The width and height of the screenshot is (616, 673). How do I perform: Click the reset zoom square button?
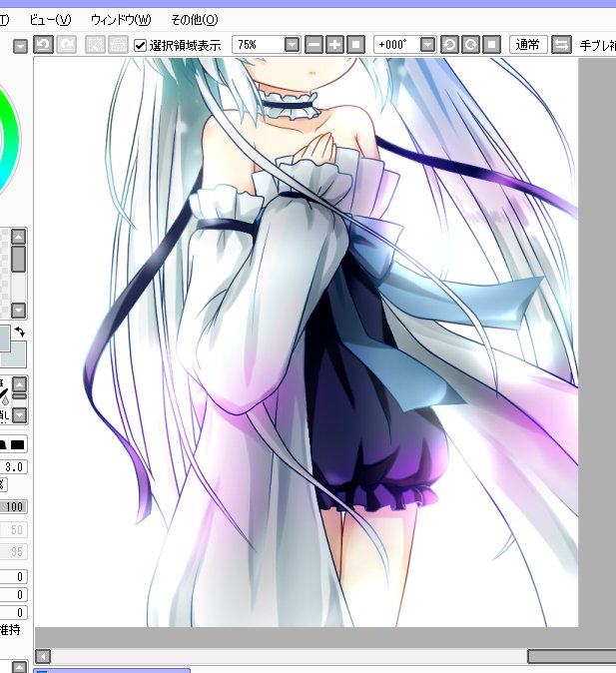tap(355, 45)
